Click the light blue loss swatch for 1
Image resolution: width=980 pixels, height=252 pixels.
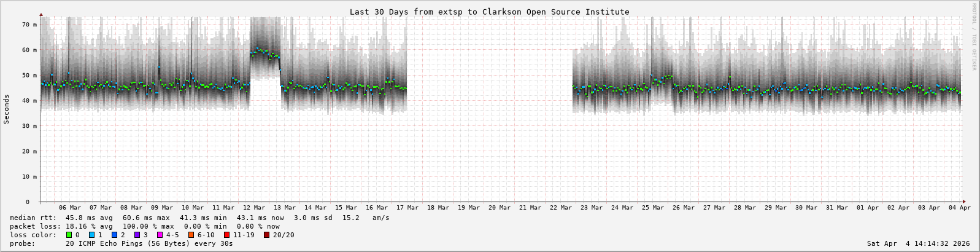[x=92, y=235]
